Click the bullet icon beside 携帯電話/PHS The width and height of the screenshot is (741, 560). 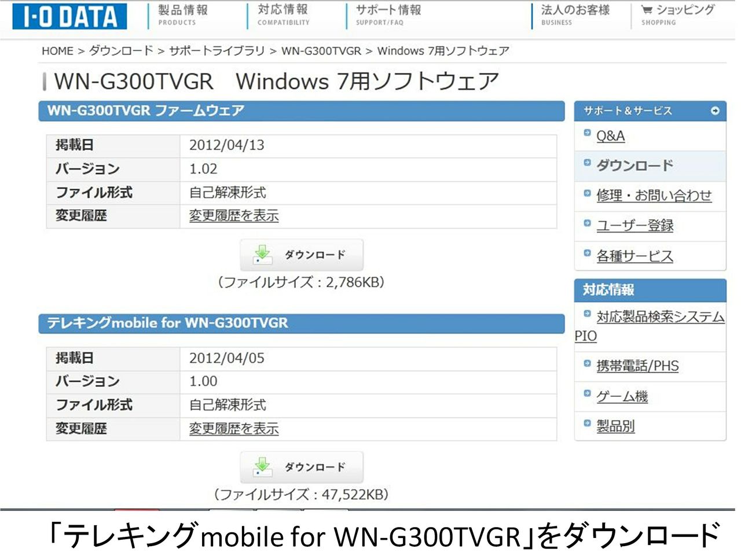587,363
